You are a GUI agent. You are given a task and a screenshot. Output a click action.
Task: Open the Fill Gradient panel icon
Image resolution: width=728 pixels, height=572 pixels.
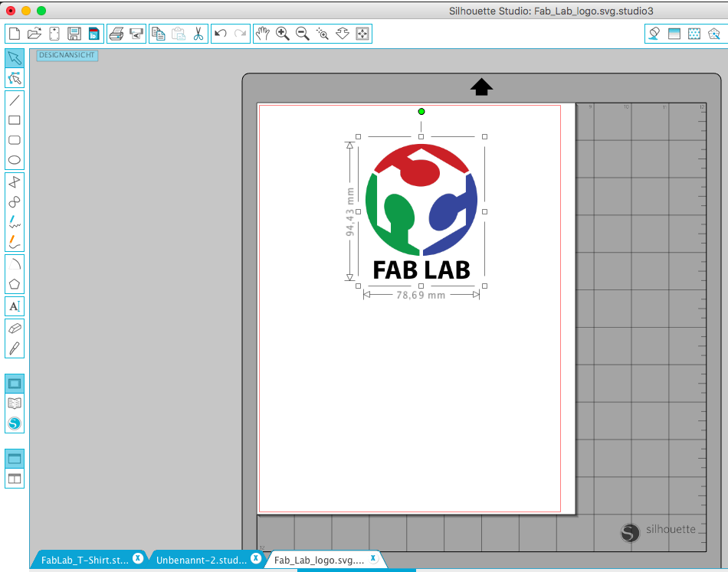click(x=674, y=34)
